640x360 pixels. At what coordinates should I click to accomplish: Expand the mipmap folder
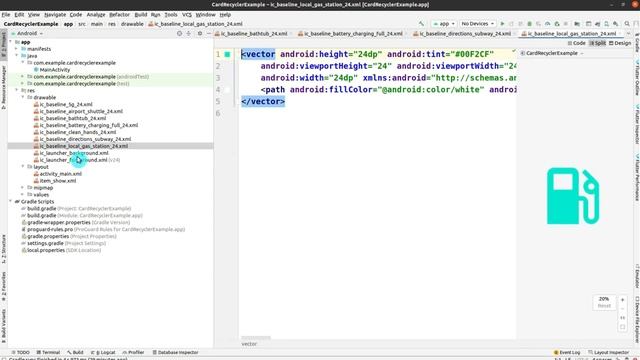pyautogui.click(x=23, y=188)
